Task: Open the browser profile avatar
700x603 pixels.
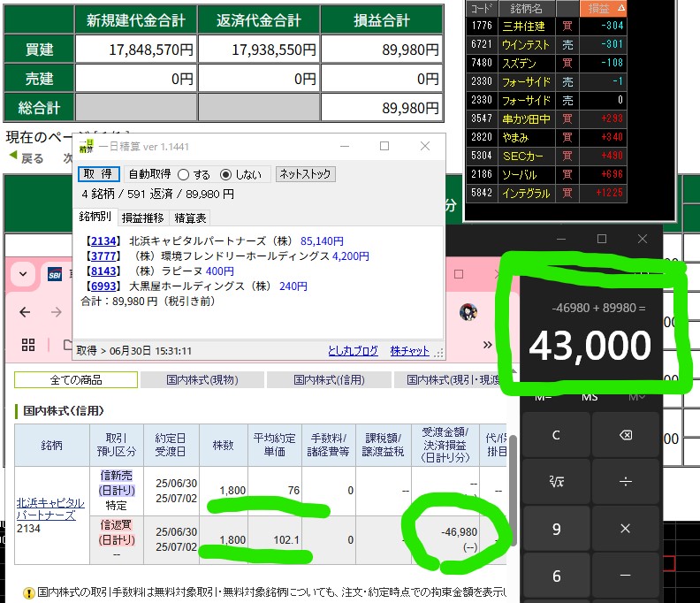Action: tap(468, 312)
